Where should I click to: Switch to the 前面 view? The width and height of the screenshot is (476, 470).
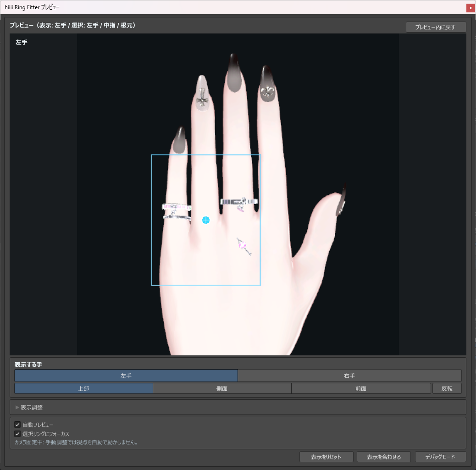(x=361, y=388)
